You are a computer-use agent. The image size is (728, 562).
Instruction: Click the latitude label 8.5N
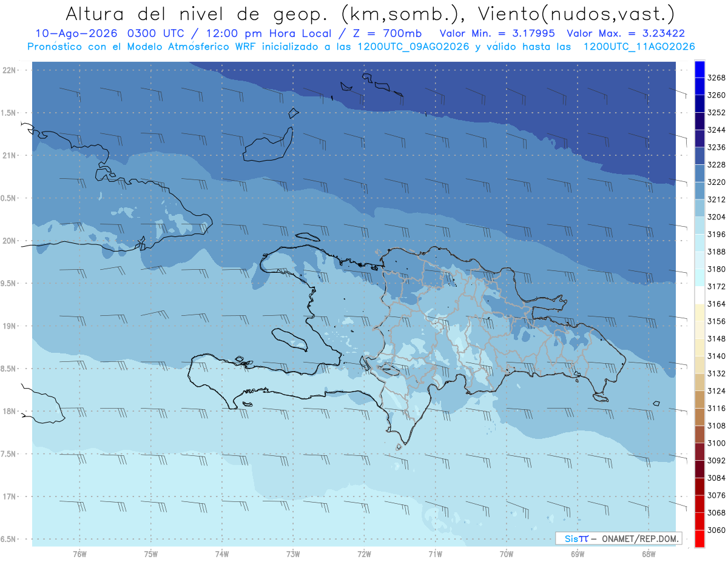[x=8, y=369]
